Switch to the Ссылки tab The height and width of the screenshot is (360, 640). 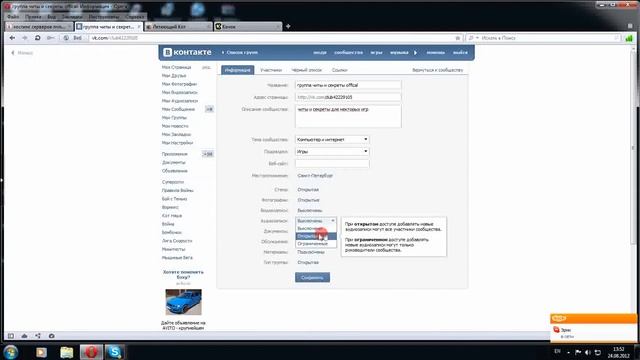pyautogui.click(x=339, y=70)
